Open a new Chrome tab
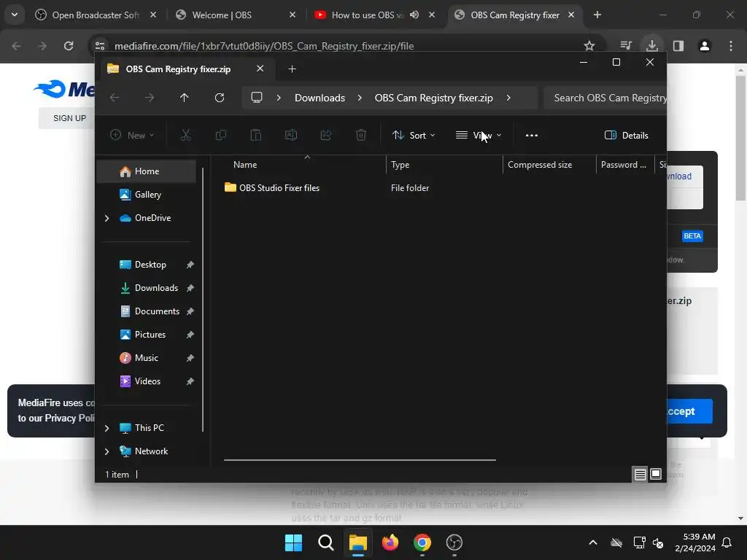The width and height of the screenshot is (747, 560). click(597, 15)
